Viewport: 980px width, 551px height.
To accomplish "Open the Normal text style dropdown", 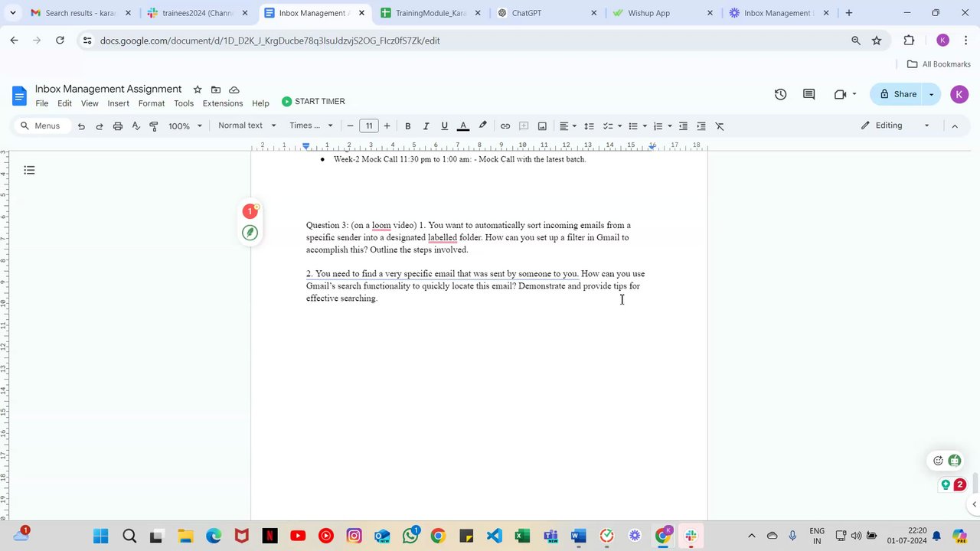I will [x=247, y=126].
